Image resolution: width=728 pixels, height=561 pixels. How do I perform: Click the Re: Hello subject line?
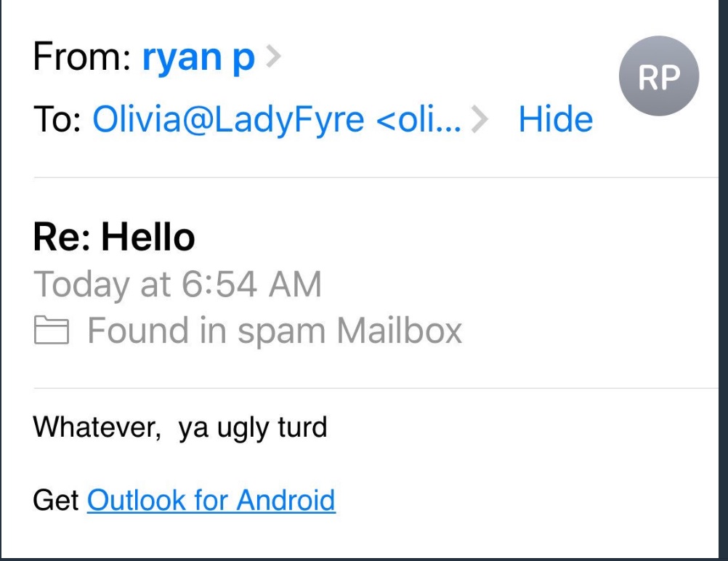pos(114,238)
